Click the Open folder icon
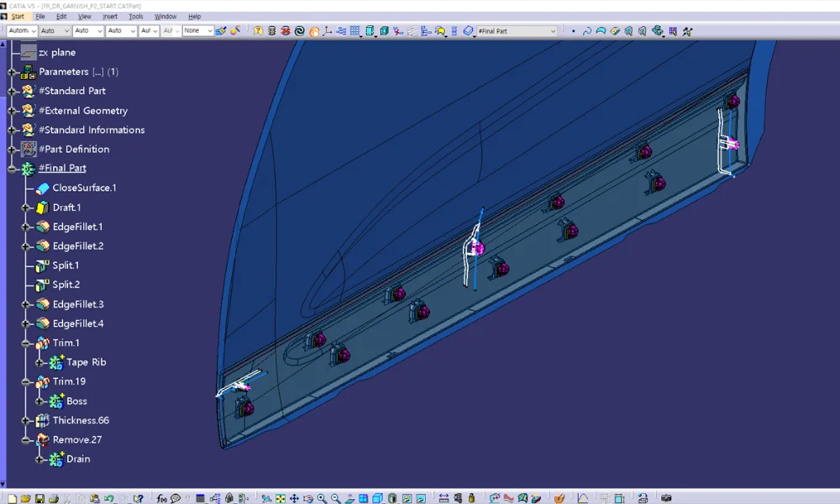Image resolution: width=840 pixels, height=504 pixels. 25,498
